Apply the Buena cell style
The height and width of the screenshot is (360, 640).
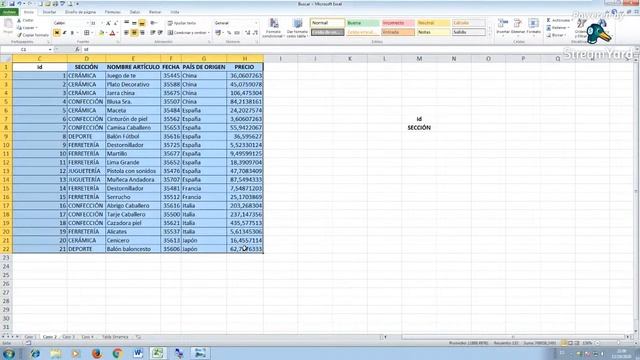click(362, 23)
